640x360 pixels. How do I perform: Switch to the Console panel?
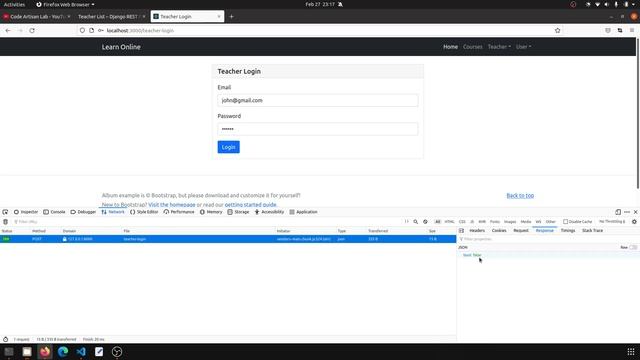[54, 212]
